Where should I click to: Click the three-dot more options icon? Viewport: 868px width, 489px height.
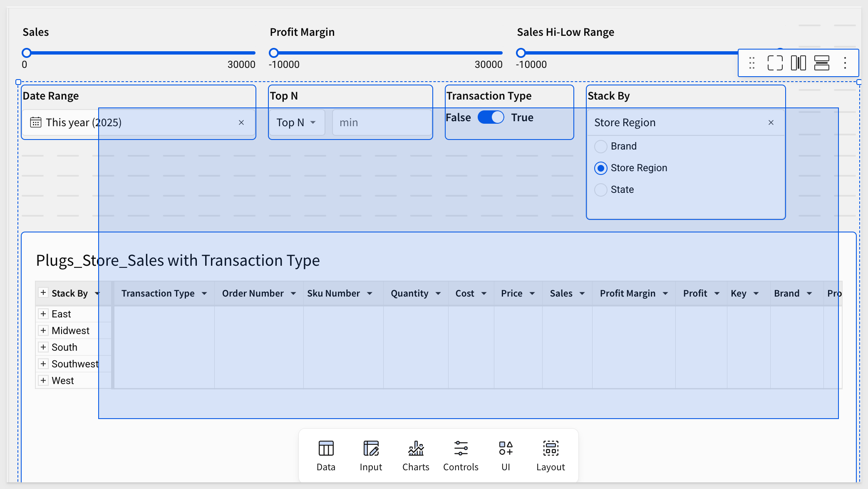coord(845,63)
